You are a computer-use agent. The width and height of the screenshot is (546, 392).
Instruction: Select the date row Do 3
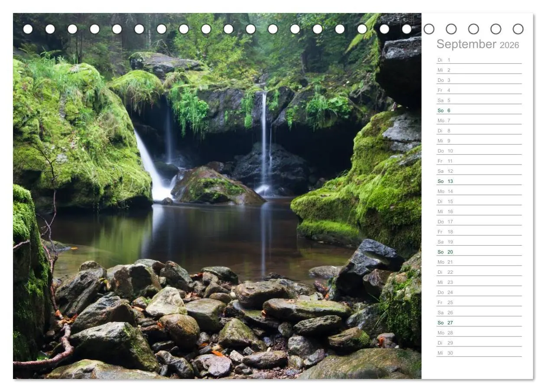(479, 80)
